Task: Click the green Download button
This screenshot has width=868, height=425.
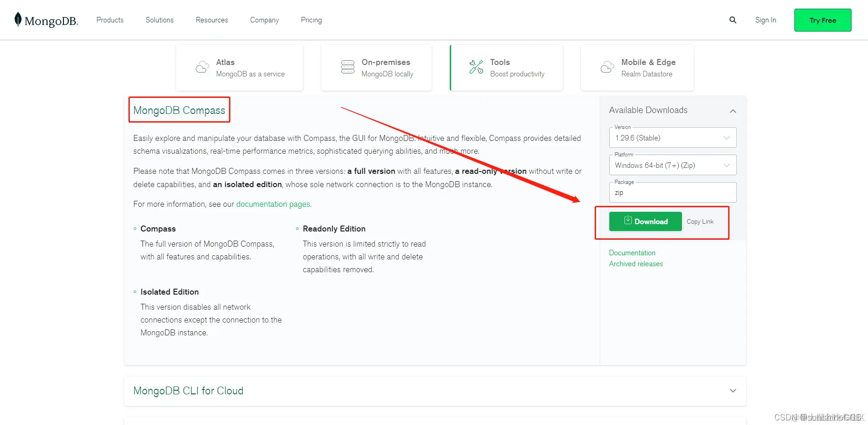Action: click(x=645, y=221)
